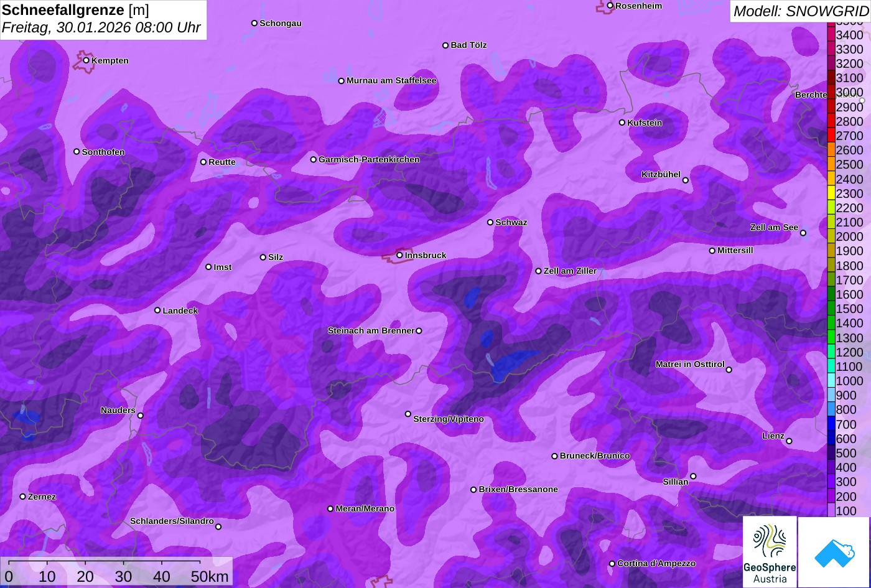Click the Sonthofen marker dot
The width and height of the screenshot is (871, 588).
(77, 152)
